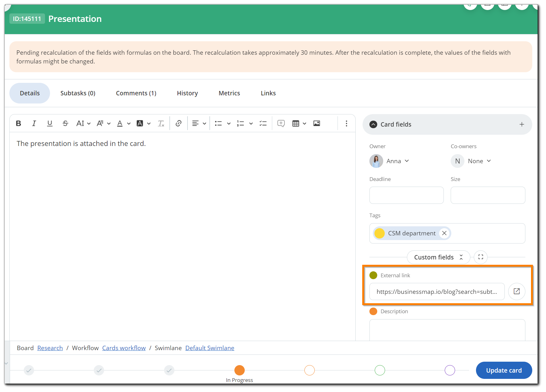Open the Subtasks (0) tab
This screenshot has width=546, height=392.
[78, 93]
